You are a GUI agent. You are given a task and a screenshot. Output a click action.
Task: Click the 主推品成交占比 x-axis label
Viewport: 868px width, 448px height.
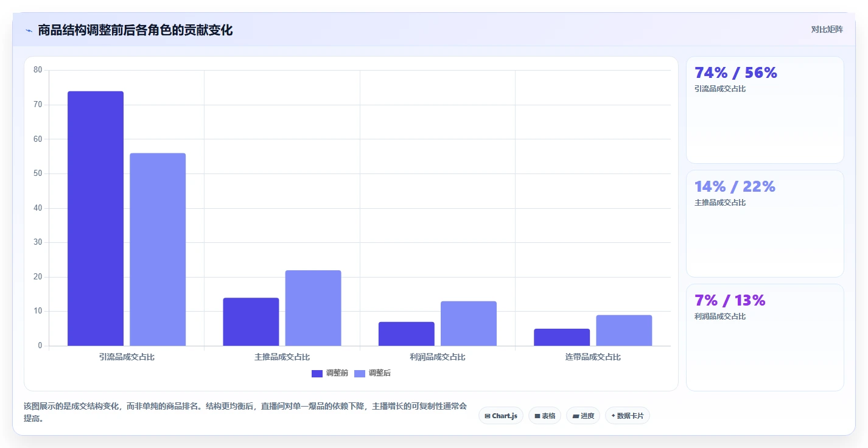coord(282,357)
